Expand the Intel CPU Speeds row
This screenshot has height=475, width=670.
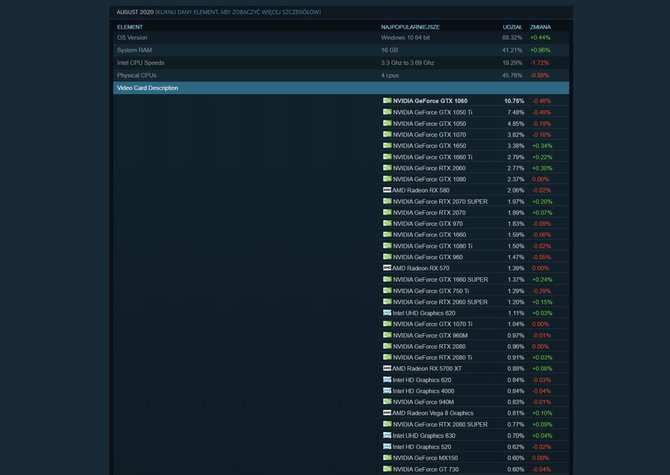[341, 63]
